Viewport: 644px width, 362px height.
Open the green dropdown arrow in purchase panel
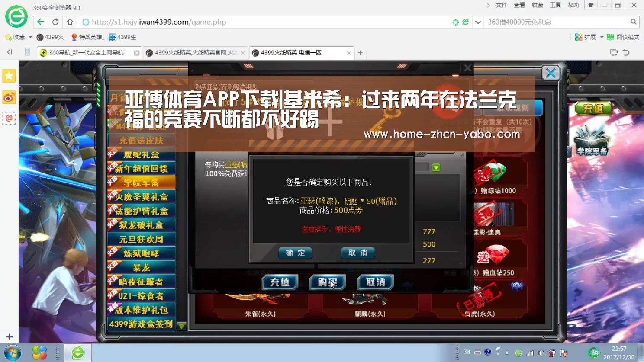436,167
